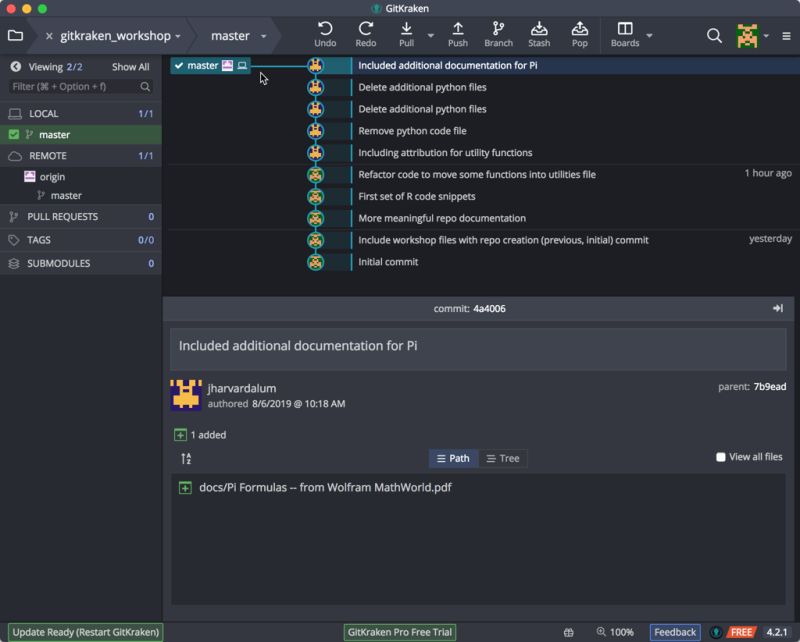Undo the last action
The width and height of the screenshot is (800, 642).
coord(325,34)
